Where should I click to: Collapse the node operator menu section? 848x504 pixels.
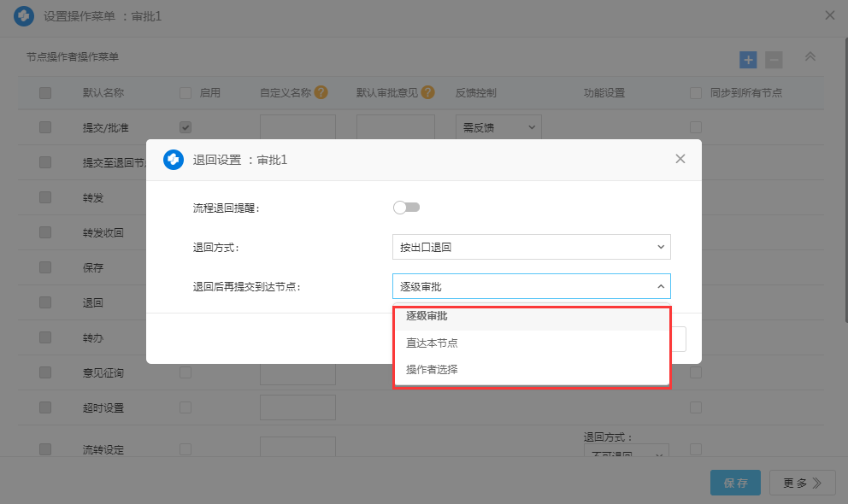point(810,57)
